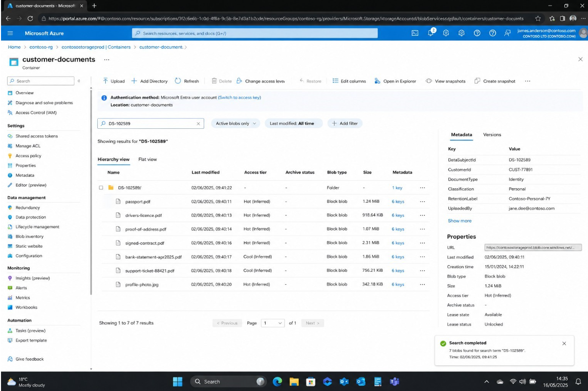Sort by the Last modified column header
The height and width of the screenshot is (391, 588).
(205, 172)
